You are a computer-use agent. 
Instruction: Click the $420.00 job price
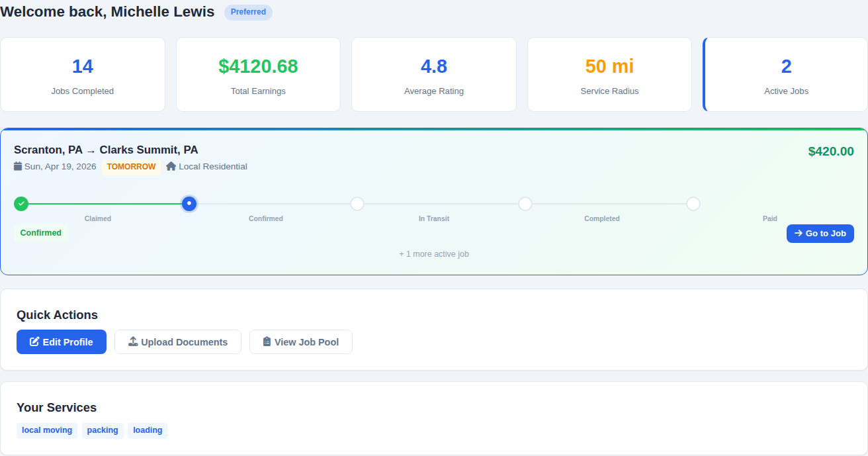tap(831, 152)
